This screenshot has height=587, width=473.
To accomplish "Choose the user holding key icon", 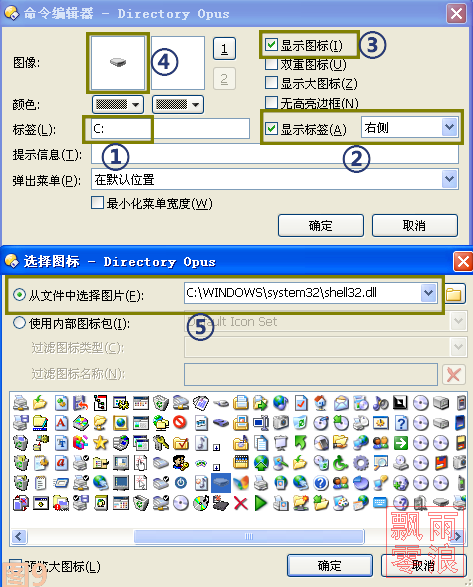I will click(x=181, y=463).
